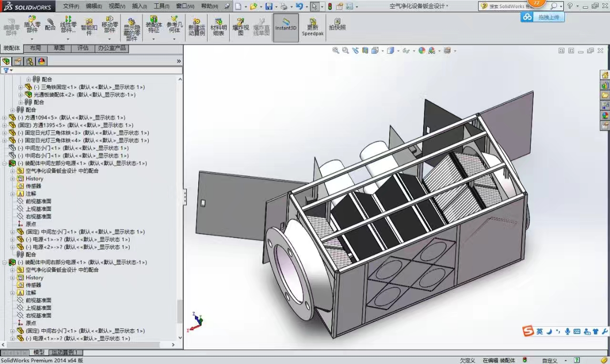
Task: Click the Print icon
Action: click(284, 6)
